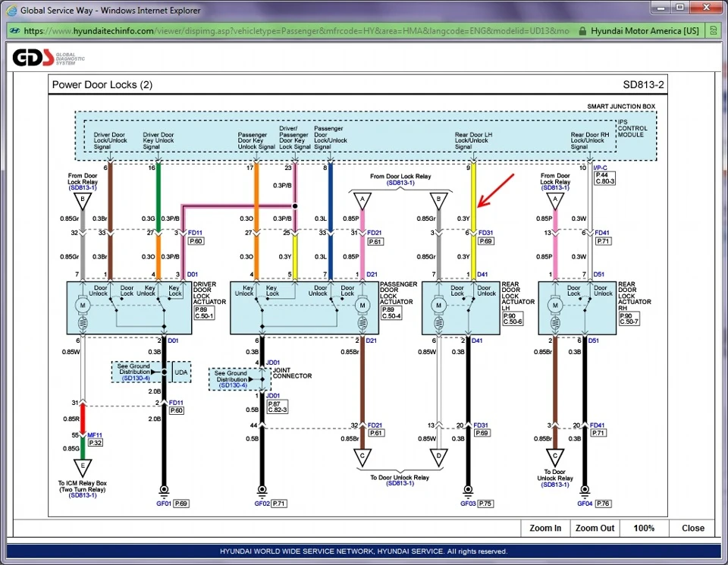Click the P.76 page reference next to GF04
The width and height of the screenshot is (728, 565).
tap(603, 504)
